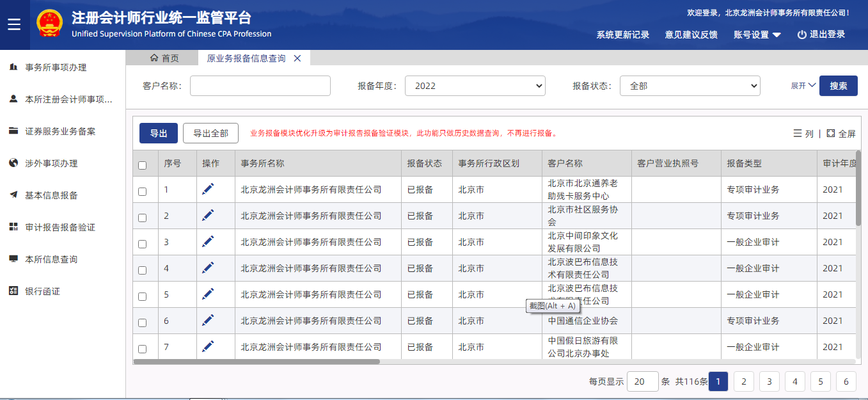This screenshot has width=868, height=400.
Task: Click the 搜索 button
Action: point(838,86)
